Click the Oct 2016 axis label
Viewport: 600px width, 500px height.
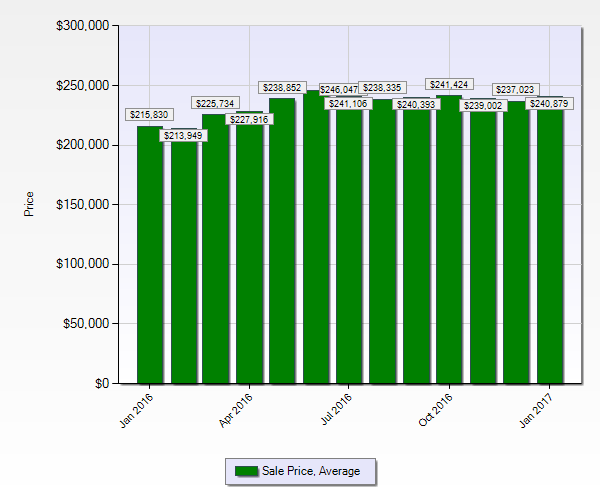pyautogui.click(x=436, y=410)
